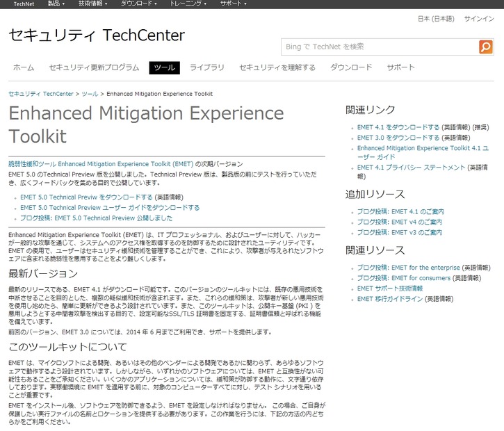Expand the 製品 dropdown in top bar
This screenshot has height=431, width=504.
(x=56, y=4)
